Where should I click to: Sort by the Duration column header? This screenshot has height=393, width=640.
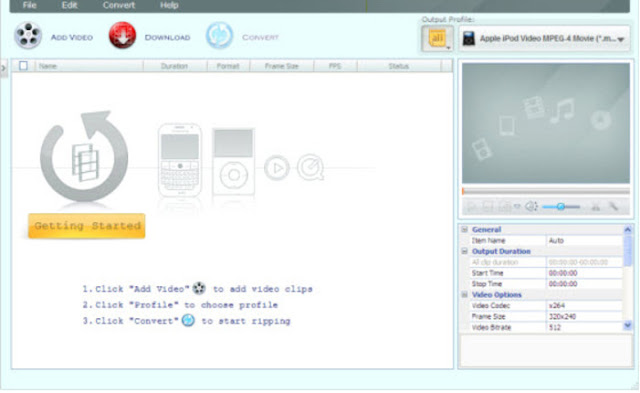pos(175,66)
